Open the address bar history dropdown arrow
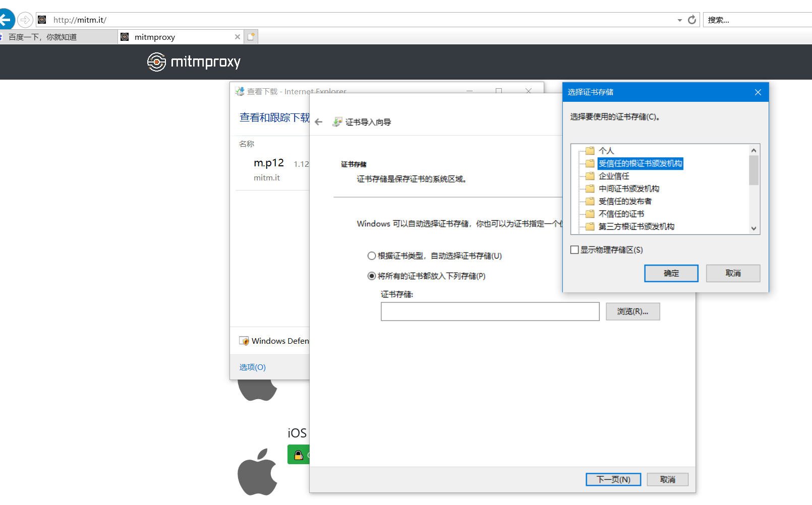 [679, 20]
